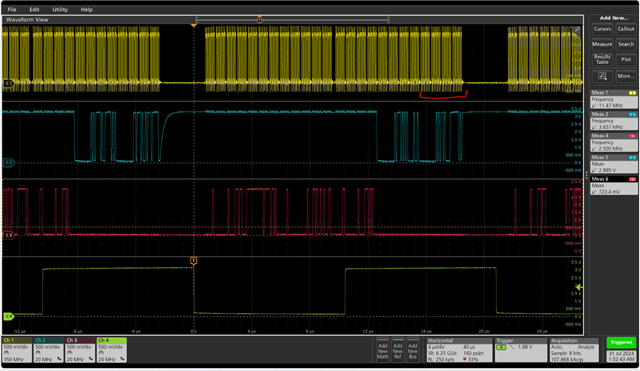Open the File menu
640x371 pixels.
coord(12,9)
